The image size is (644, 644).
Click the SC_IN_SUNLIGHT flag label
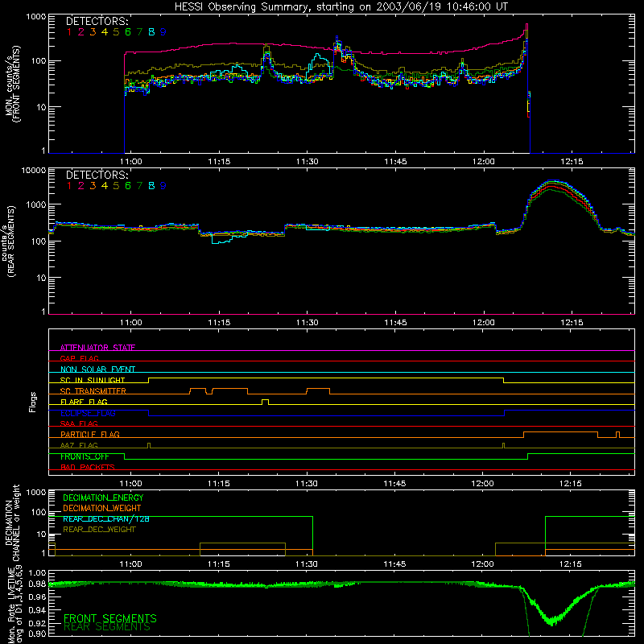point(93,380)
